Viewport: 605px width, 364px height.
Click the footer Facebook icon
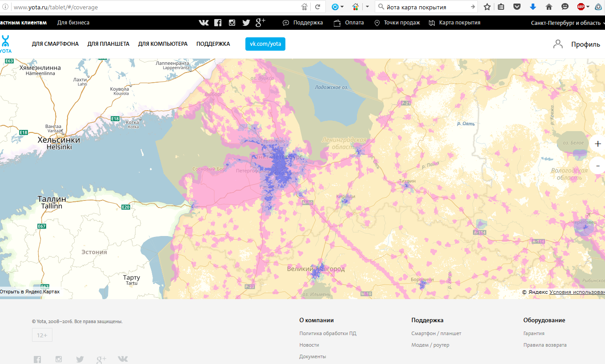tap(37, 359)
